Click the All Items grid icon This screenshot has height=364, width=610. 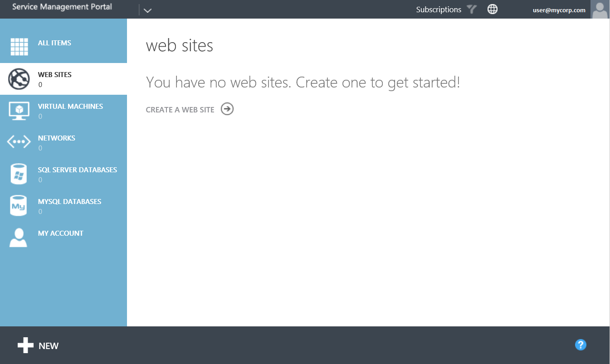tap(19, 46)
